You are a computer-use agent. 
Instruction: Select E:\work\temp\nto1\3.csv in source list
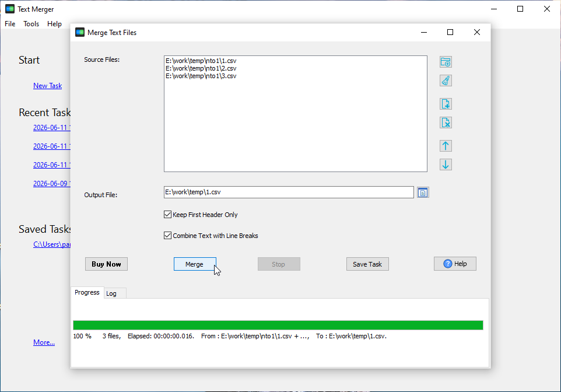[x=201, y=76]
